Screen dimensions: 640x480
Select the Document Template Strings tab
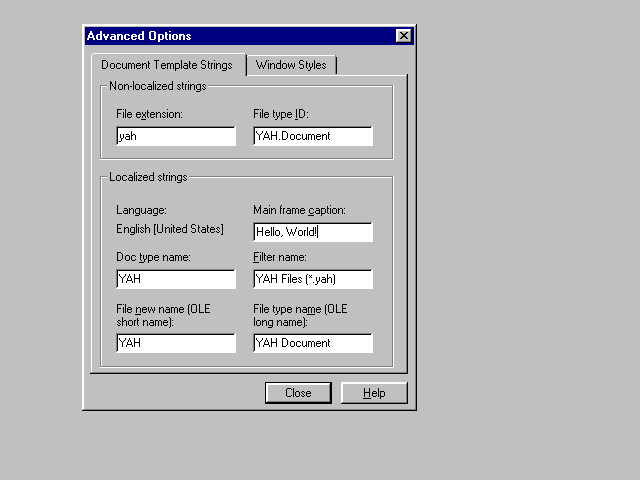coord(167,65)
